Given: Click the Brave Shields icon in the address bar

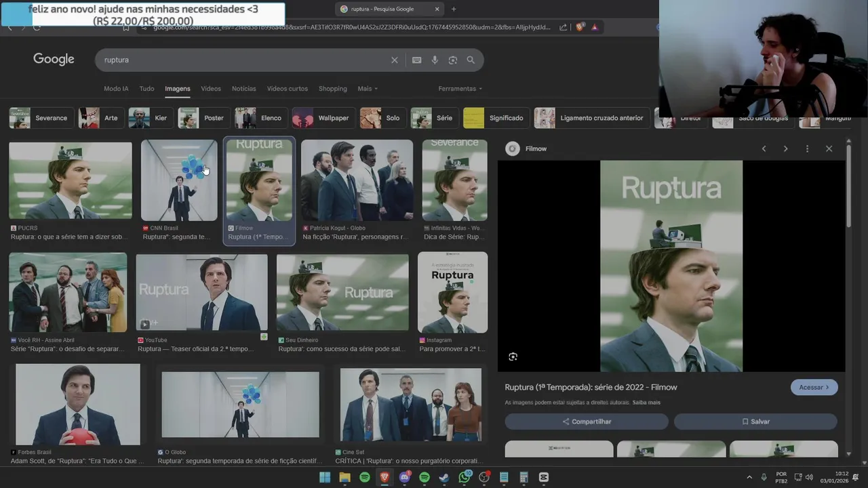Looking at the screenshot, I should click(x=580, y=27).
